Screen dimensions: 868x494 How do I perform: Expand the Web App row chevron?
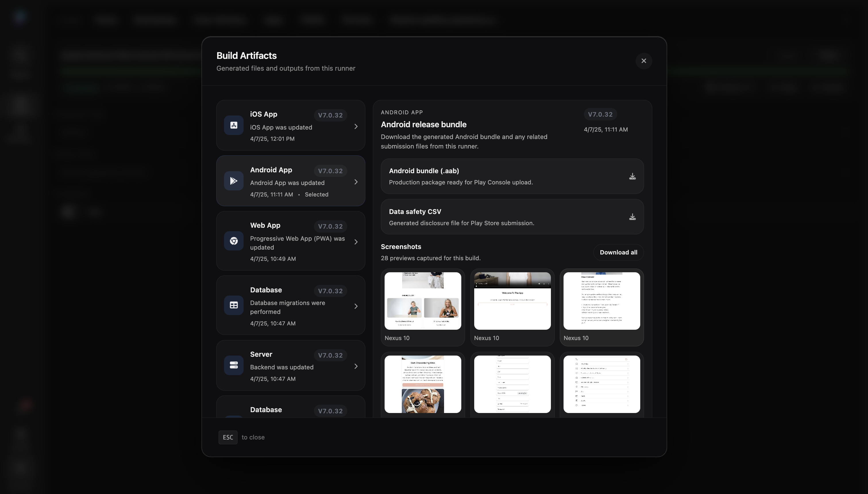pyautogui.click(x=356, y=242)
